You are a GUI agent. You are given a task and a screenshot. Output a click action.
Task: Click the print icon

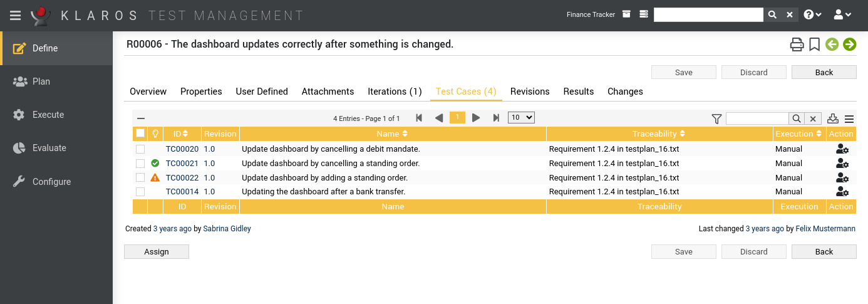point(797,45)
